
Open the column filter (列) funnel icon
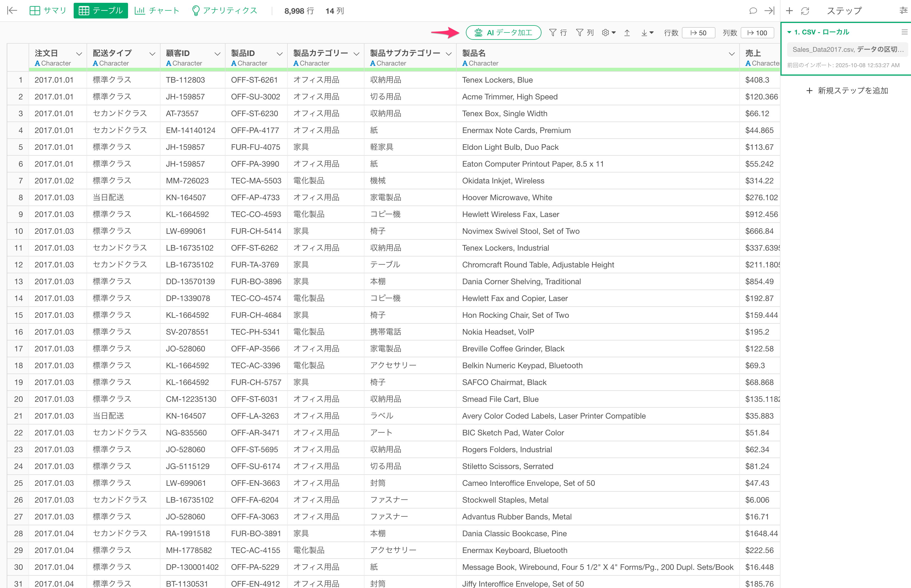[579, 33]
